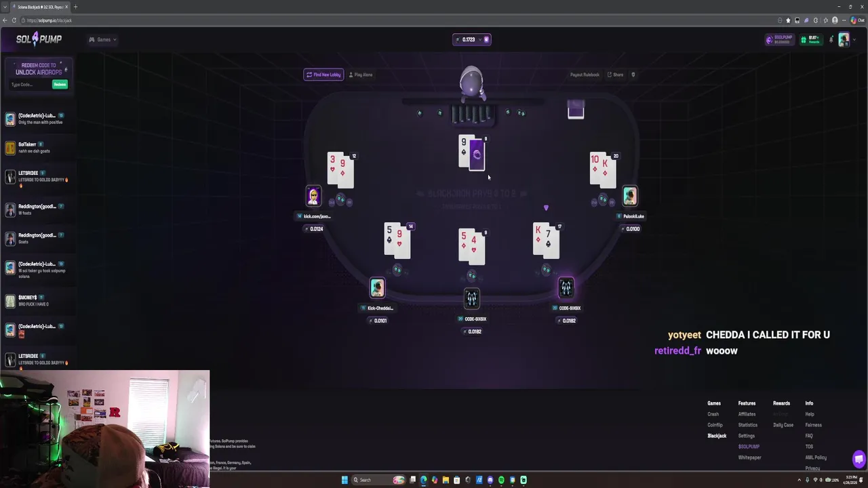Click the Kick-Chedda player avatar
Image resolution: width=868 pixels, height=488 pixels.
click(377, 287)
